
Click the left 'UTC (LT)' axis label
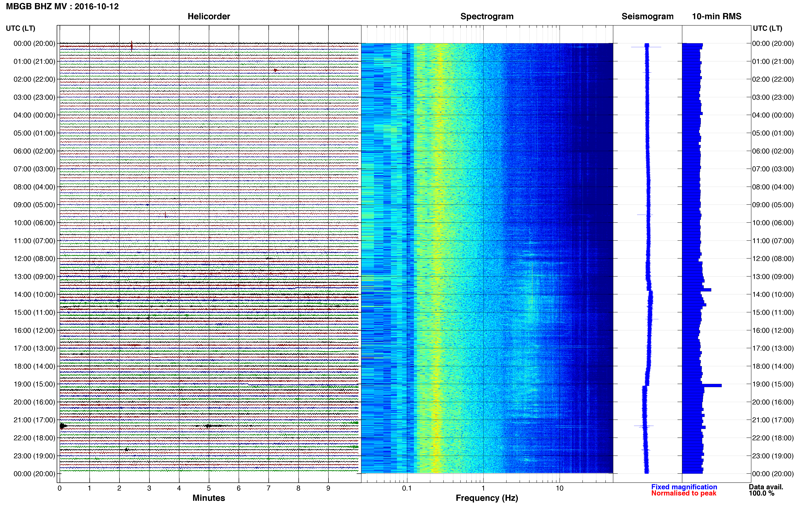pyautogui.click(x=21, y=28)
